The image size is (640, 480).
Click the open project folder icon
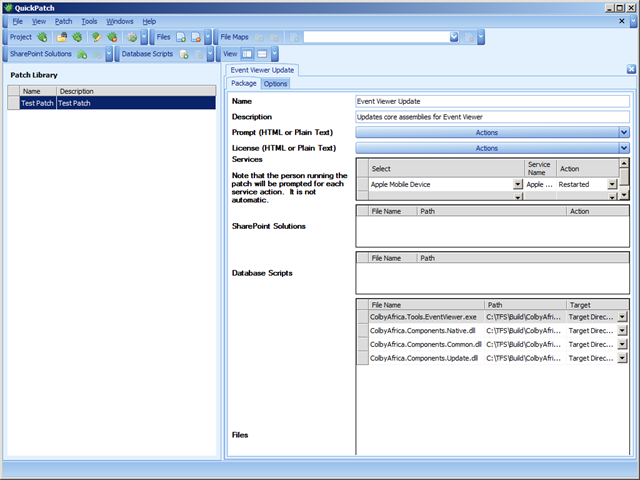[x=62, y=37]
